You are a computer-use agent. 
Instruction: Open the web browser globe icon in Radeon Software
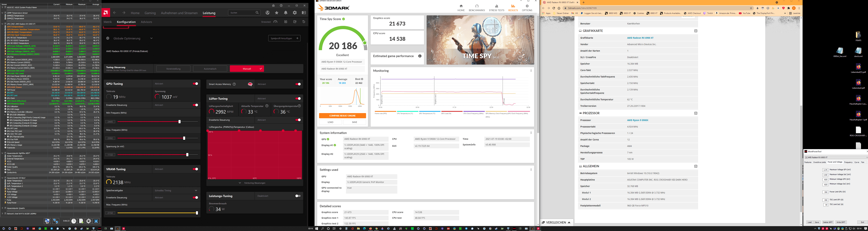tap(268, 13)
